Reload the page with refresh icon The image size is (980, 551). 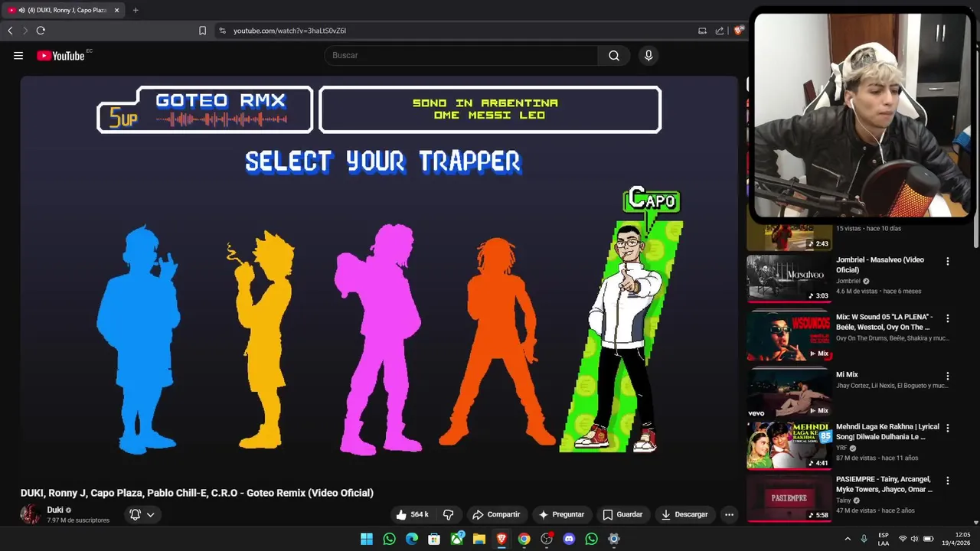click(41, 31)
